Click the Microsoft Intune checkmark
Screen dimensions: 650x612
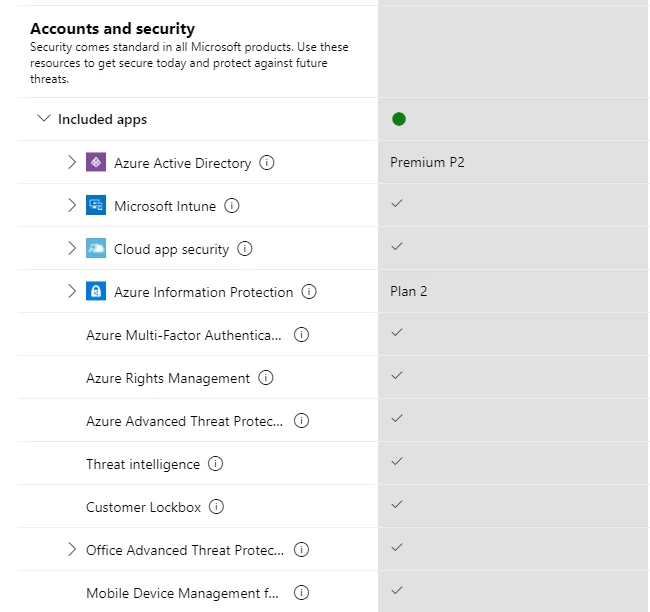pyautogui.click(x=397, y=203)
